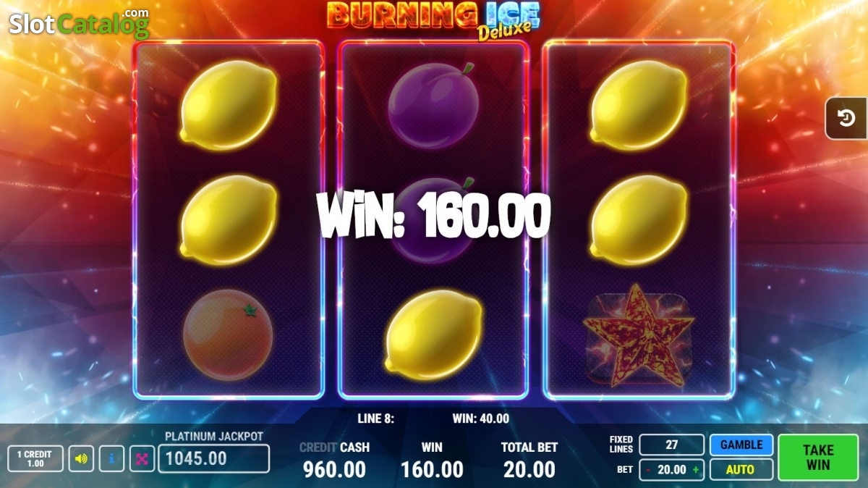Screen dimensions: 868x488
Task: Toggle fullscreen with pink arrows icon
Action: (x=142, y=458)
